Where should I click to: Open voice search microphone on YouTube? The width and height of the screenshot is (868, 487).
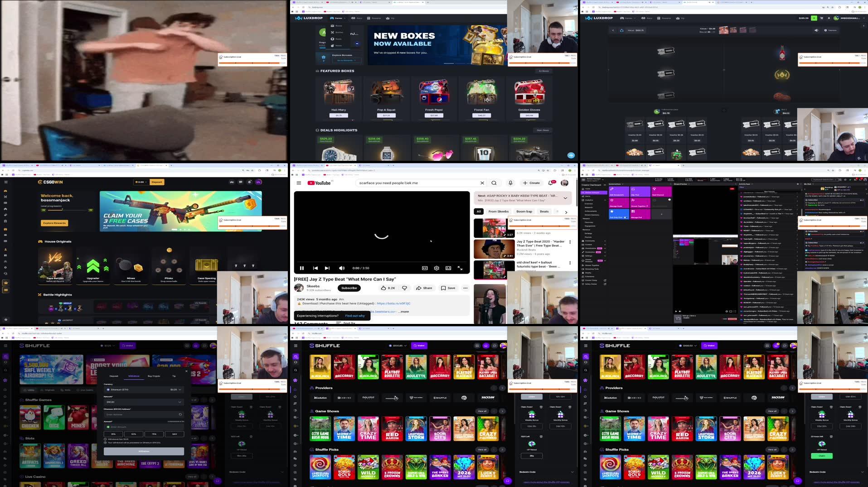point(510,183)
